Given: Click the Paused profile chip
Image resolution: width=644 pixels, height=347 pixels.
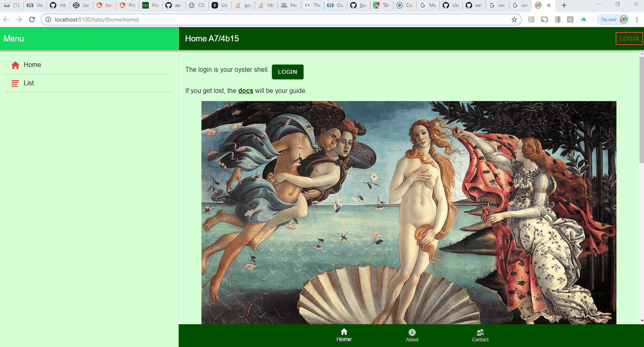Looking at the screenshot, I should click(614, 19).
